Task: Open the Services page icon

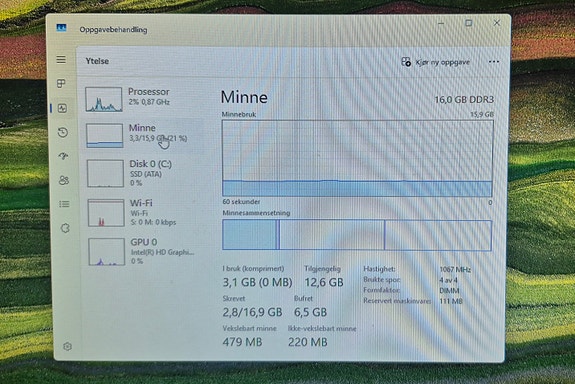Action: pyautogui.click(x=65, y=228)
